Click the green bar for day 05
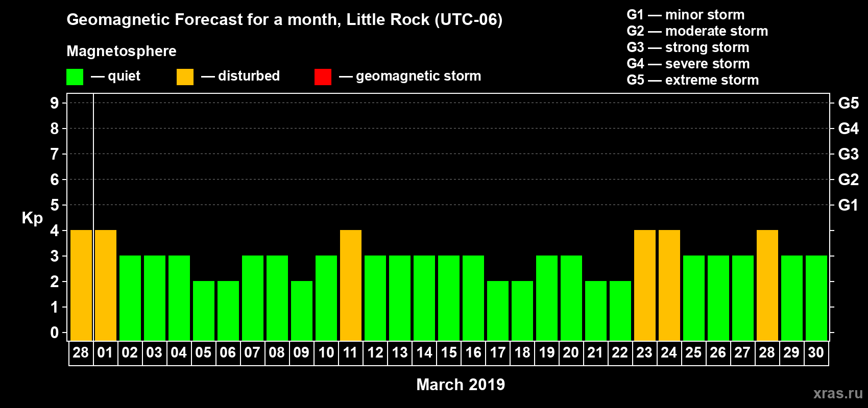This screenshot has height=408, width=868. point(204,311)
